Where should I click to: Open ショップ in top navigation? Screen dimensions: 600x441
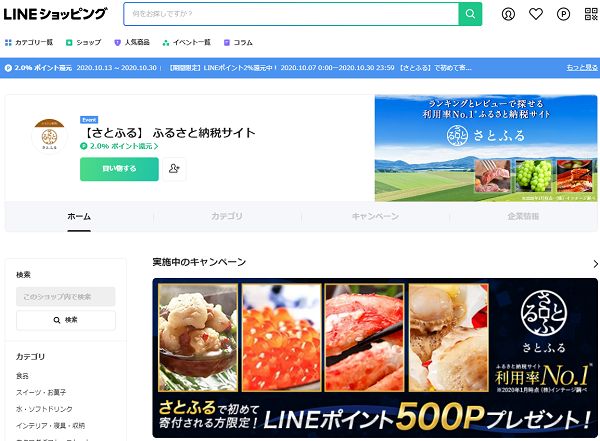click(89, 42)
